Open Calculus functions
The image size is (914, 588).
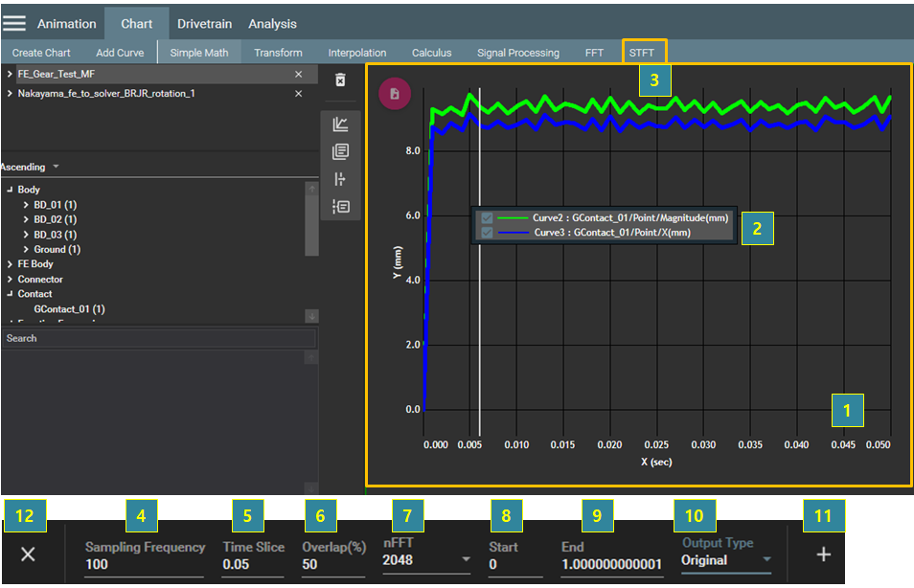(x=431, y=53)
